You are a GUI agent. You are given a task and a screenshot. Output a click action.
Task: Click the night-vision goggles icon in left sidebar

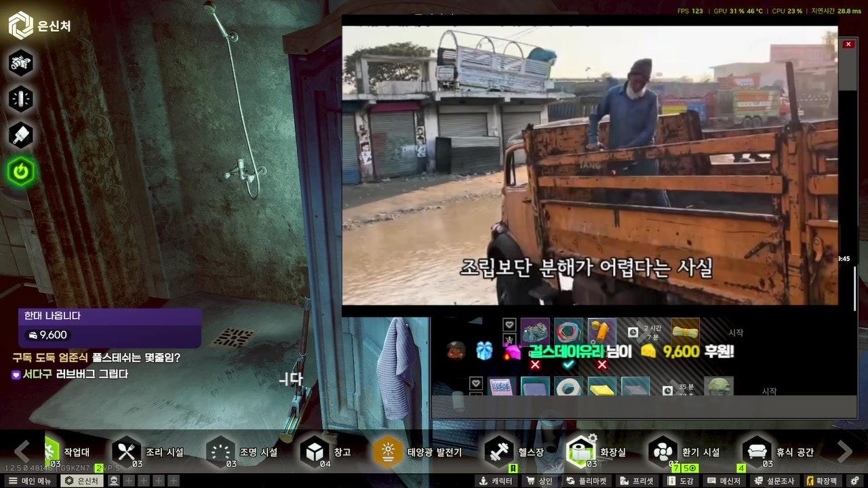click(x=21, y=62)
